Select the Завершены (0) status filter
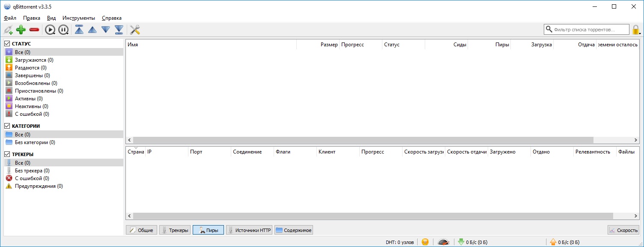Screen dimensions: 644x247 (63, 75)
